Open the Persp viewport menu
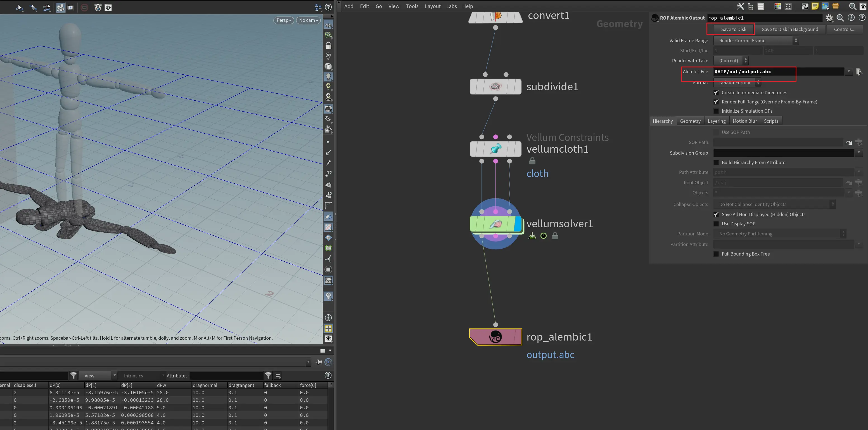 coord(283,20)
